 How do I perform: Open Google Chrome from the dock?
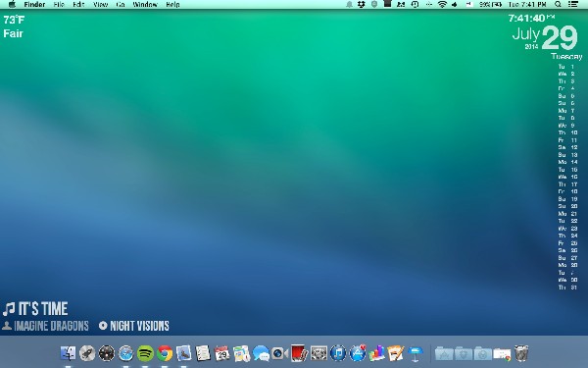165,353
